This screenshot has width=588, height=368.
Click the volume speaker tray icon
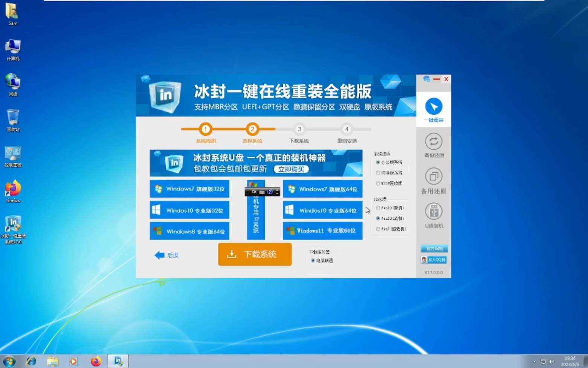[x=551, y=362]
